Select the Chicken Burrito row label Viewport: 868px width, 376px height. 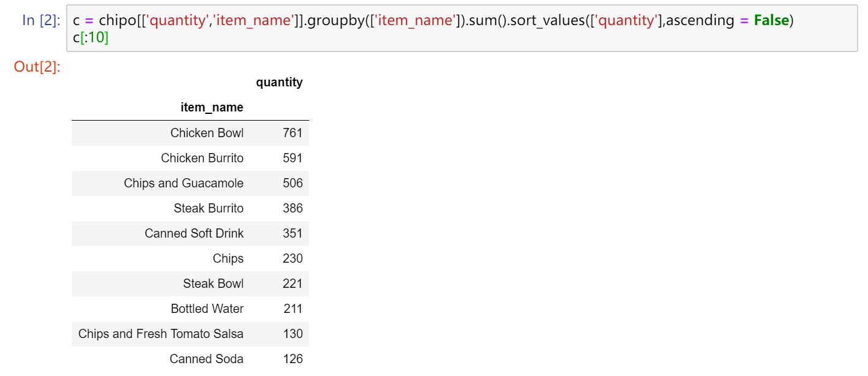coord(202,158)
